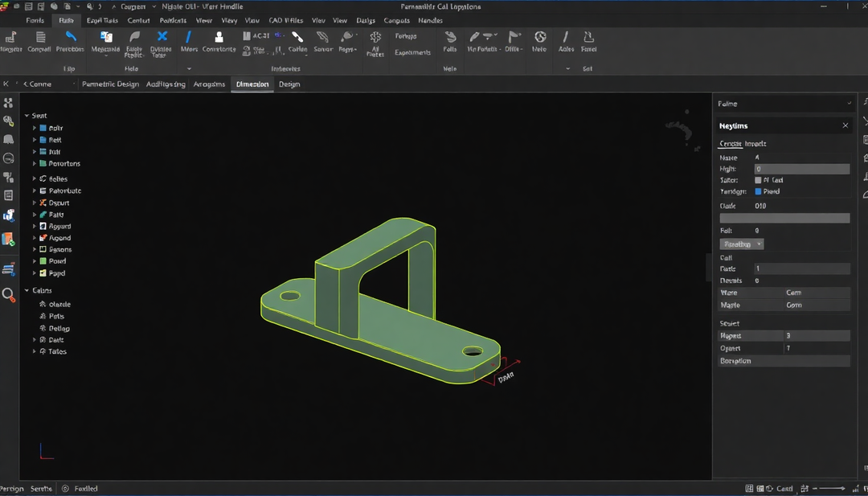Select the search icon in the left sidebar
The image size is (868, 496).
coord(10,295)
